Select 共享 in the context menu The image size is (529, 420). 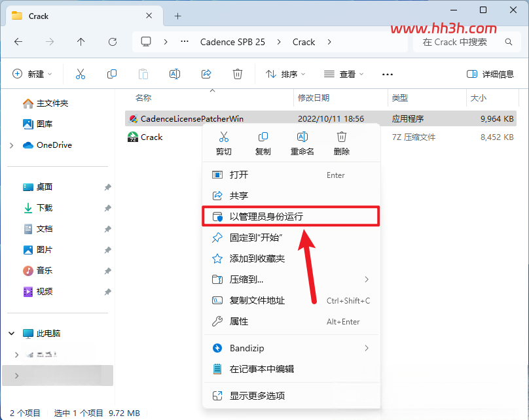[291, 196]
